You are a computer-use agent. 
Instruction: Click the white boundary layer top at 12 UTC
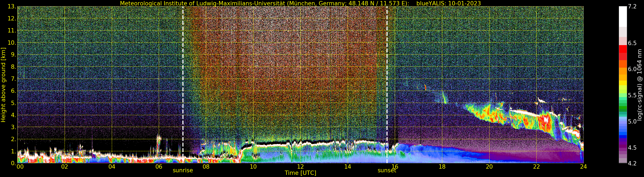tap(300, 144)
